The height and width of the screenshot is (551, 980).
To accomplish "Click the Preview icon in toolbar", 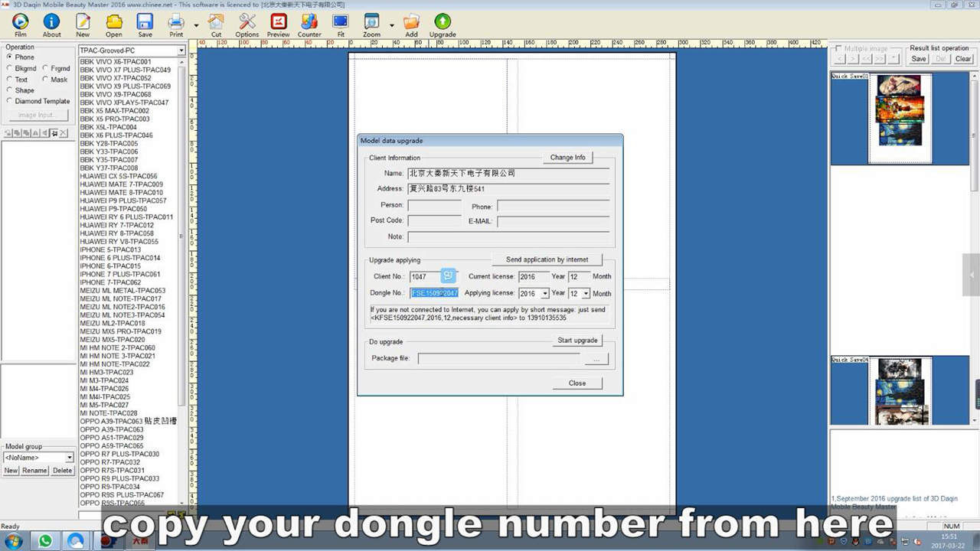I will click(x=278, y=24).
